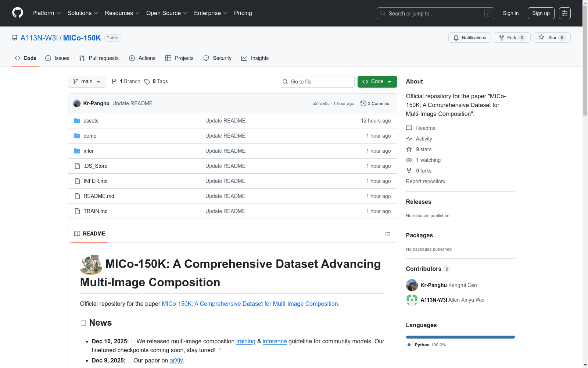Click Kr-Panghu contributor avatar
The height and width of the screenshot is (368, 588).
412,285
